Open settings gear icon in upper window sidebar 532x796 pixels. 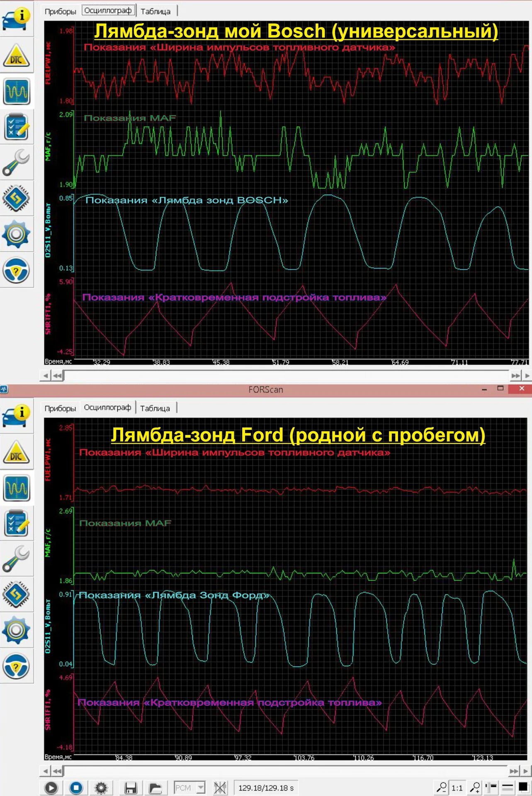(x=17, y=234)
